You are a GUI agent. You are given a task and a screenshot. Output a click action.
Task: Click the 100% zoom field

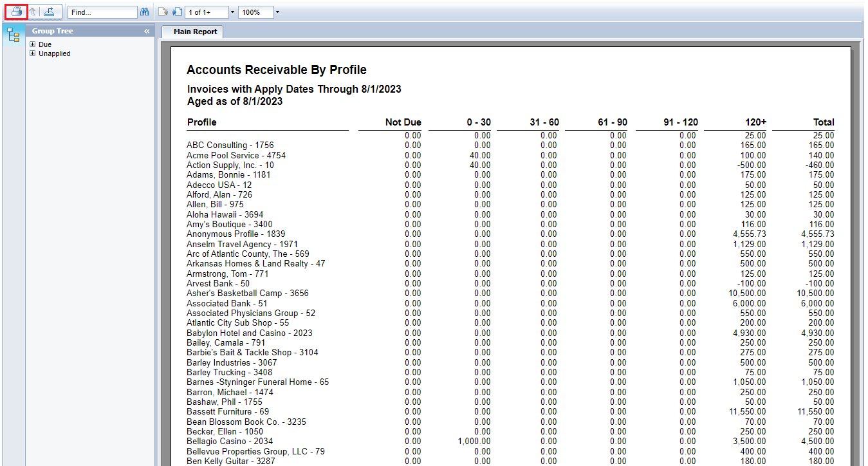tap(255, 12)
